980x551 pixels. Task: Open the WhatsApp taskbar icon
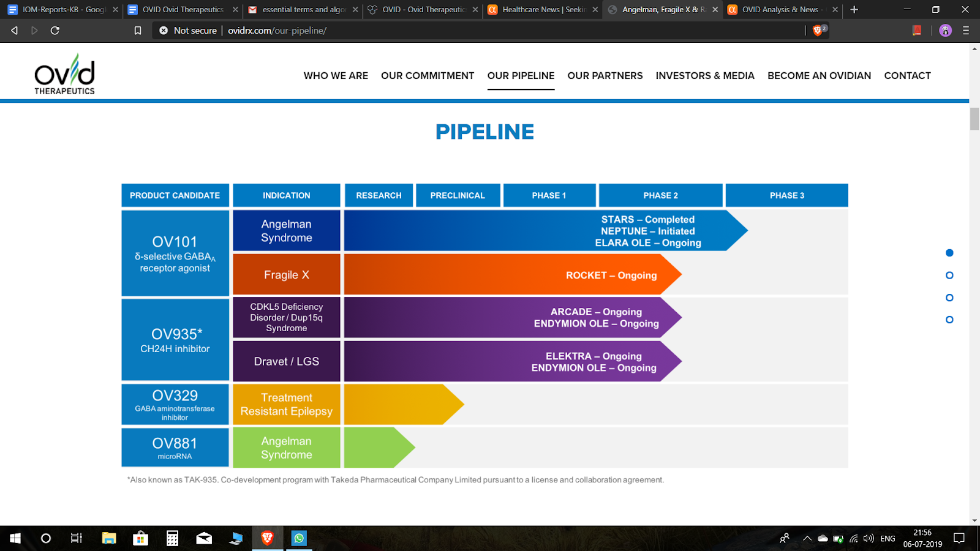[299, 538]
